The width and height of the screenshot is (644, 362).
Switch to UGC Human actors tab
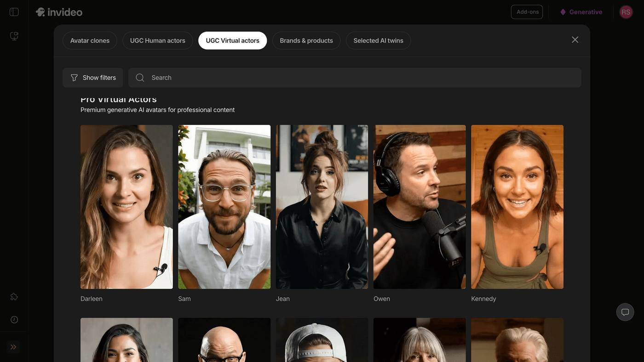157,40
